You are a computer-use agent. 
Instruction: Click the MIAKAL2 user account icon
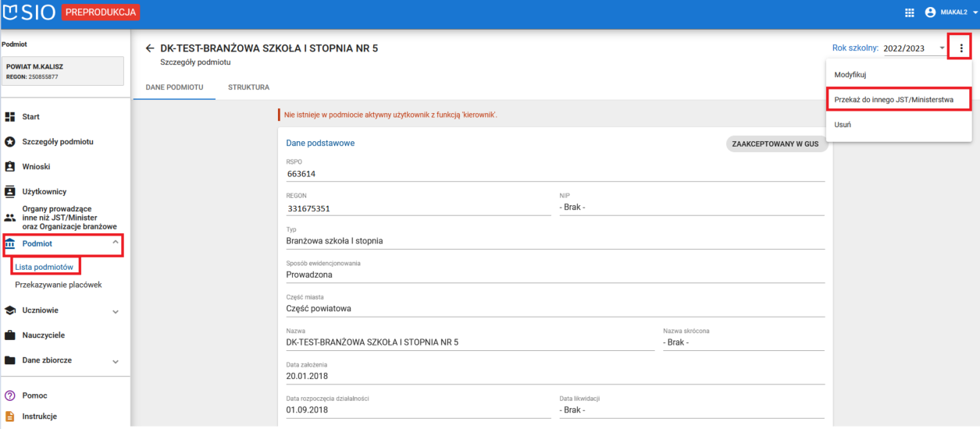[x=930, y=12]
